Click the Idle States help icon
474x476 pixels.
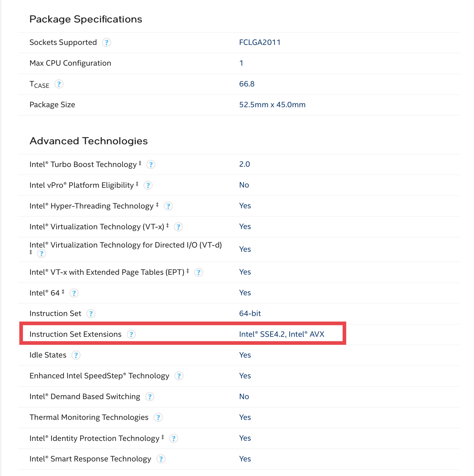point(76,355)
